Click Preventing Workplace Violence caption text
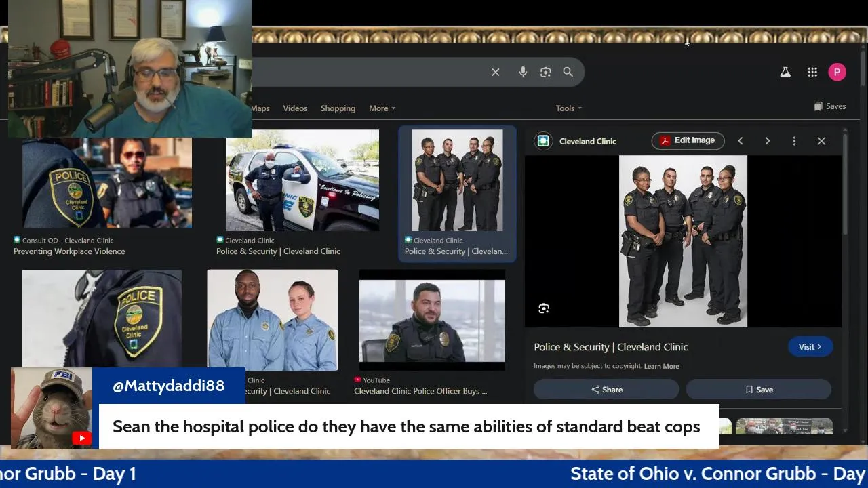This screenshot has width=868, height=488. tap(69, 251)
